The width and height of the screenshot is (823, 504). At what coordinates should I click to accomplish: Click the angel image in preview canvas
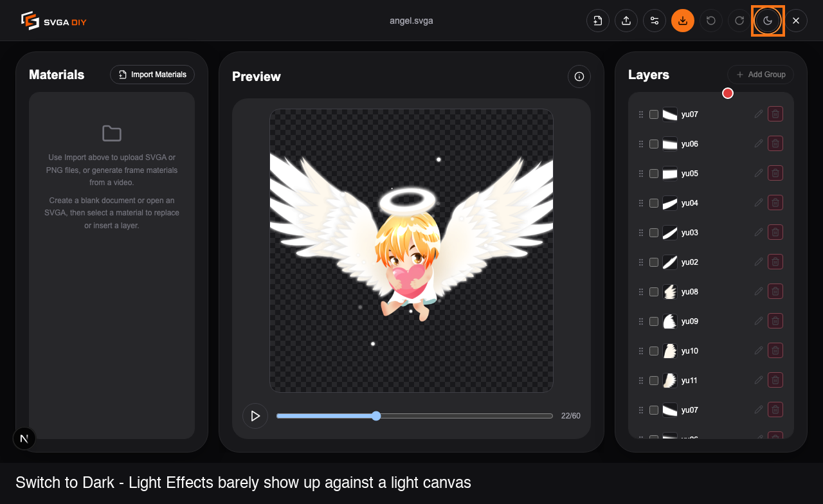(x=410, y=249)
